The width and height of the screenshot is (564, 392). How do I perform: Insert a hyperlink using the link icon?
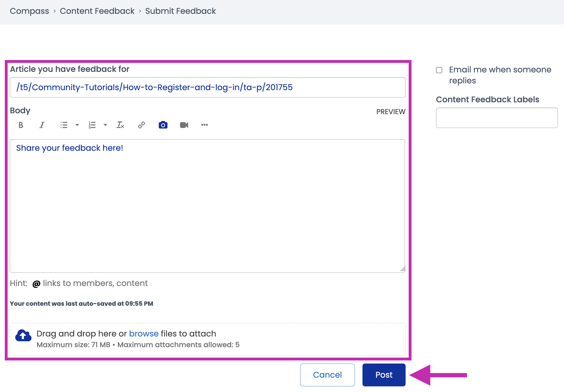tap(141, 125)
